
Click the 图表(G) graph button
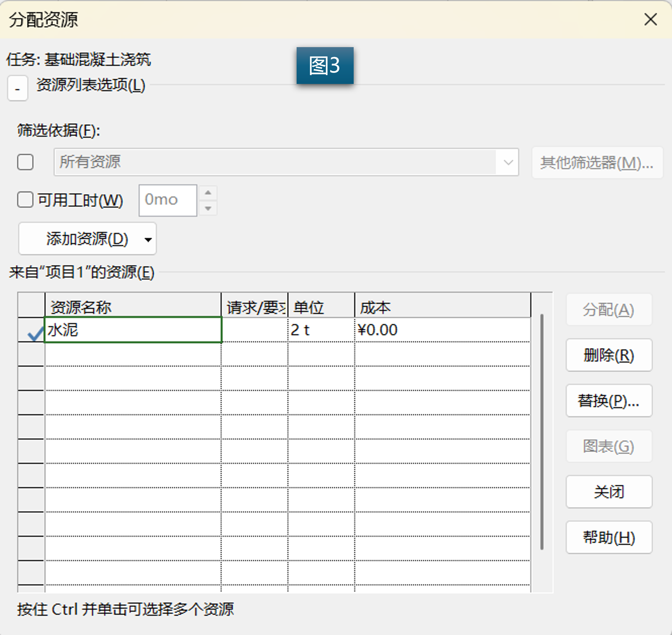609,446
